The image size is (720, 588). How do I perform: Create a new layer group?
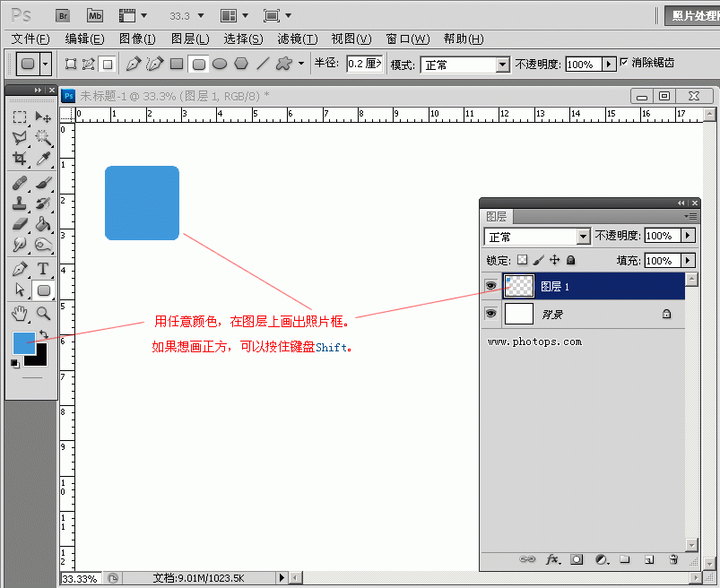625,559
